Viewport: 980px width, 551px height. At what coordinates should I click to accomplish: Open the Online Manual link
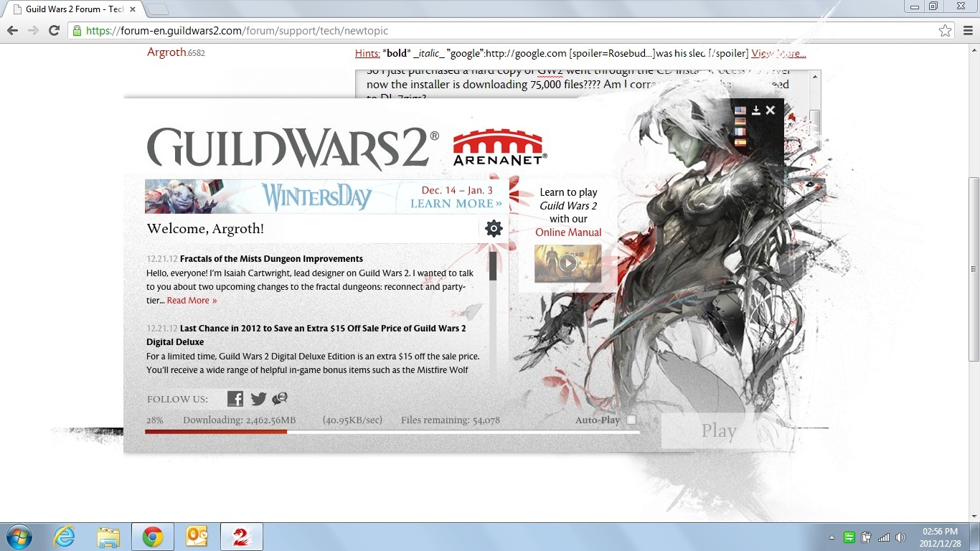pos(568,232)
